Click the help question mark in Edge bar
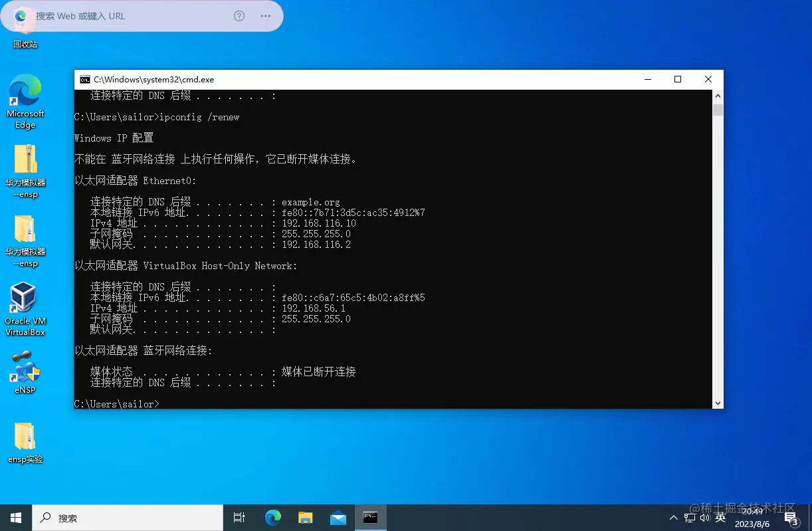Screen dimensions: 812x531 pos(239,16)
